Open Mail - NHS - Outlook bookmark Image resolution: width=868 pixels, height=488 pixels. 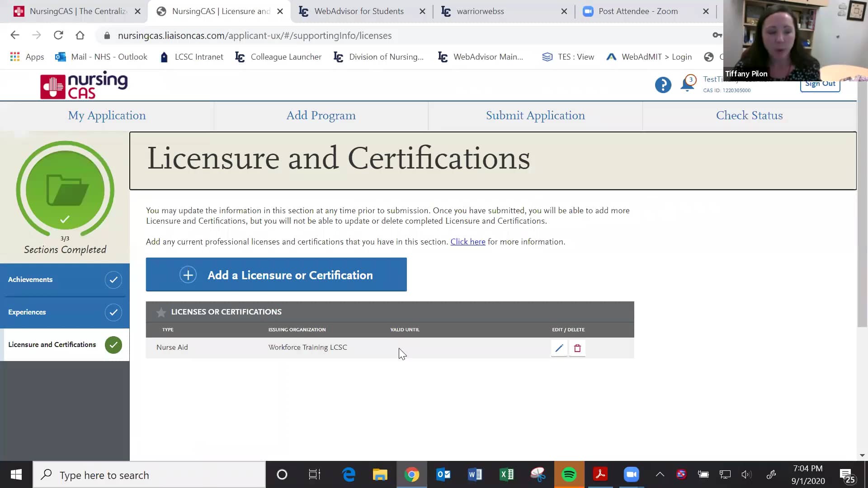coord(101,57)
